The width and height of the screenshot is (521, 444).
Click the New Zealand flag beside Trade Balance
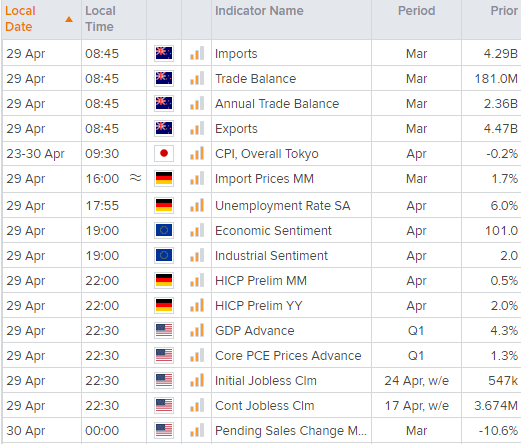pyautogui.click(x=164, y=78)
